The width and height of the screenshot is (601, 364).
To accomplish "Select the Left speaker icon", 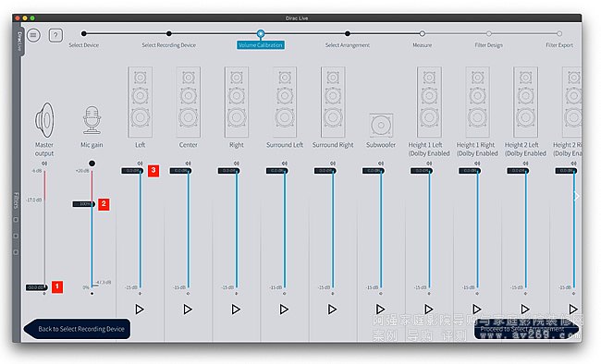I will pos(140,103).
